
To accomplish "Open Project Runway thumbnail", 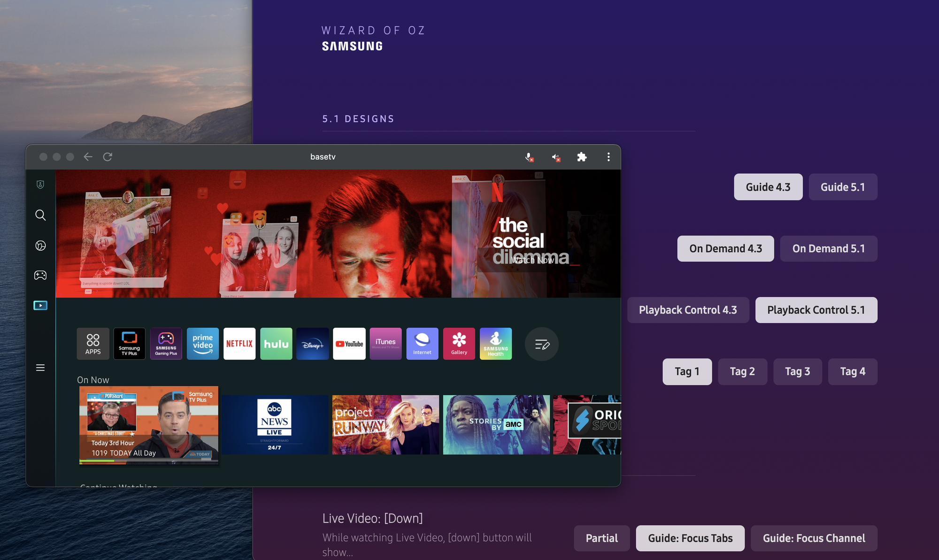I will point(385,425).
